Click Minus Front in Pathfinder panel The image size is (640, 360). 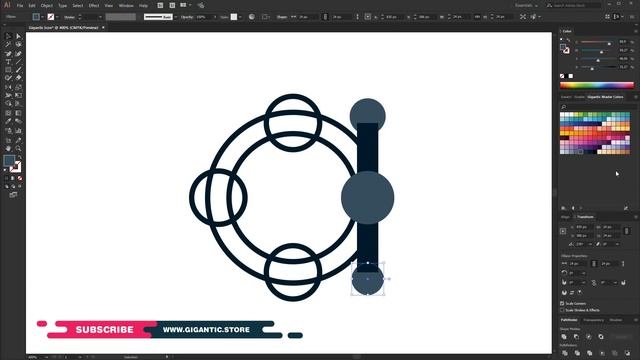click(576, 337)
